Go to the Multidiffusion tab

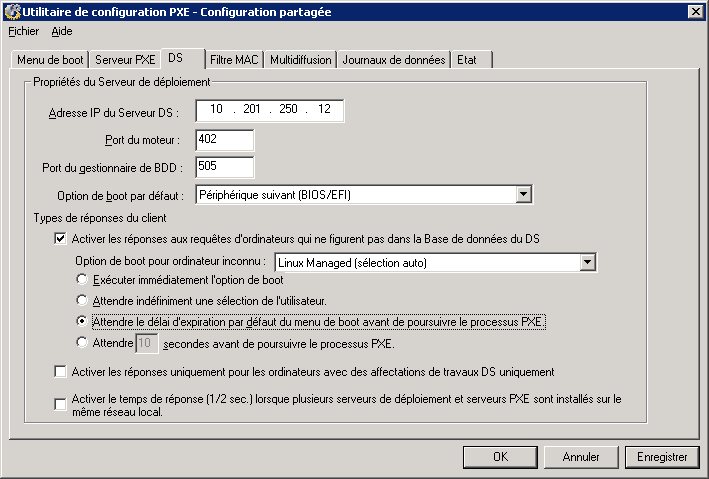pyautogui.click(x=300, y=60)
